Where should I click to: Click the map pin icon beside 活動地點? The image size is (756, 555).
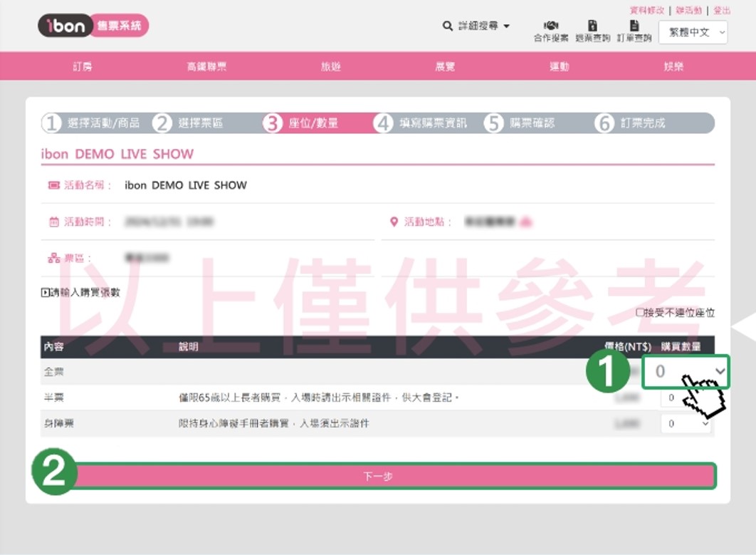[x=394, y=222]
